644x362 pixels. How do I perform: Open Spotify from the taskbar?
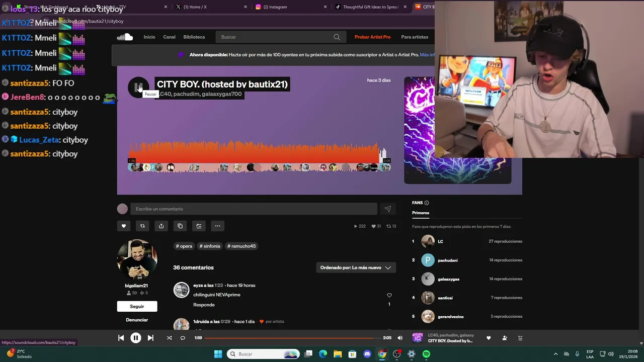click(426, 354)
